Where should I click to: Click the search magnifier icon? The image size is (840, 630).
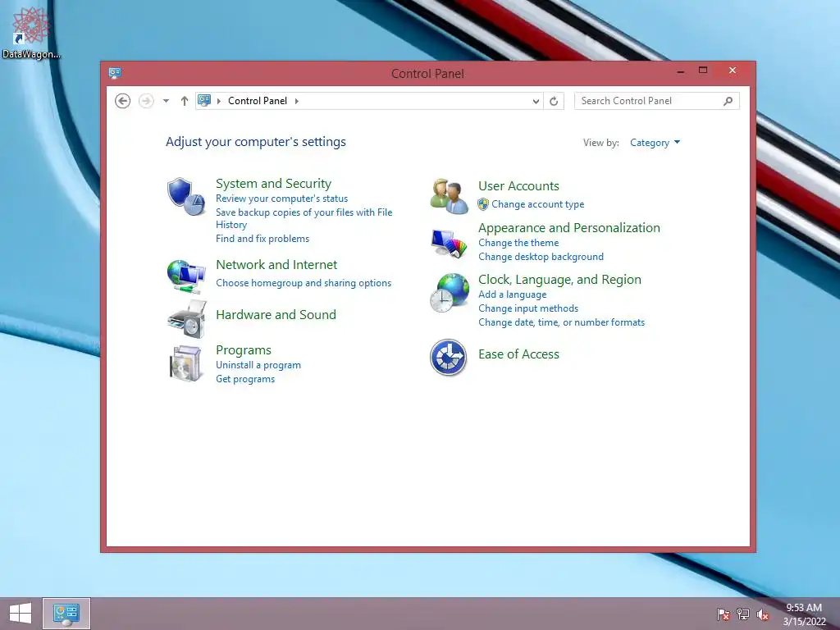pyautogui.click(x=728, y=101)
